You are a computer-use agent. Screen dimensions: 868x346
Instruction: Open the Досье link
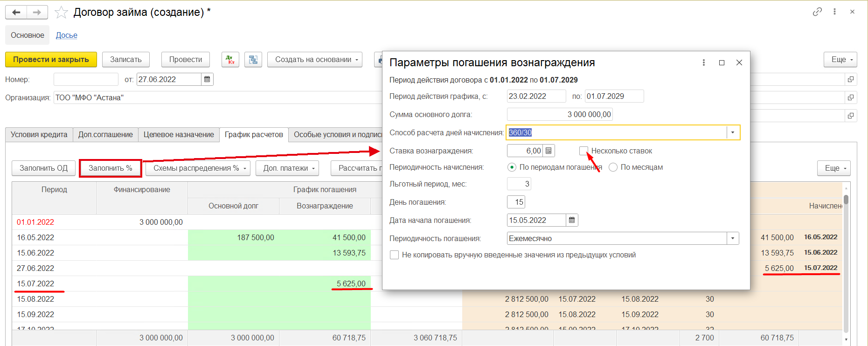click(x=67, y=35)
